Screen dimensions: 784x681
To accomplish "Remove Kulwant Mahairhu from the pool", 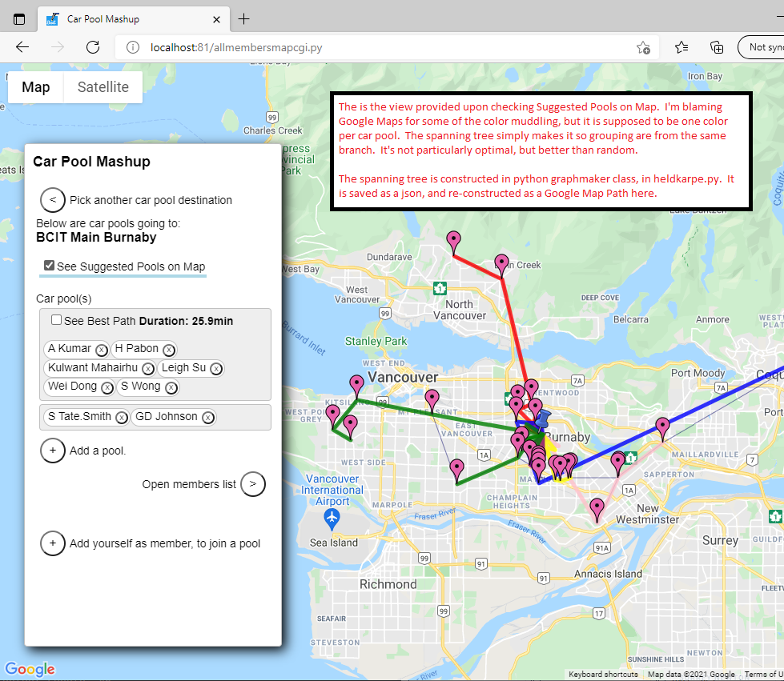I will [148, 369].
